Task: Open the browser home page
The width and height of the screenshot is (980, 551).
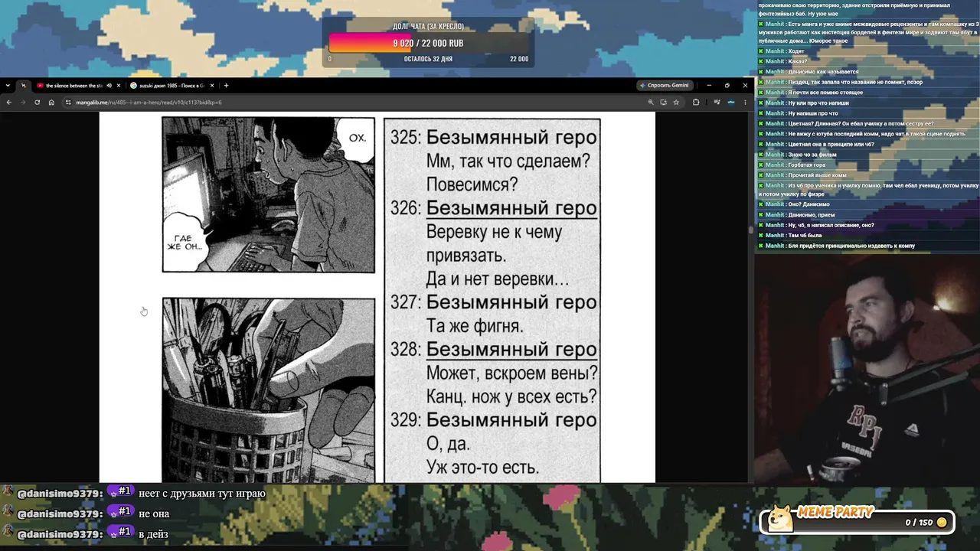Action: [x=51, y=102]
